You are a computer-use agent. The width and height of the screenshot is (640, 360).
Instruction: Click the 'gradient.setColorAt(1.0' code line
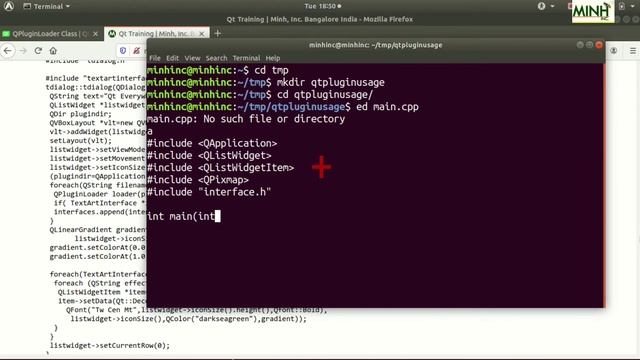click(98, 256)
